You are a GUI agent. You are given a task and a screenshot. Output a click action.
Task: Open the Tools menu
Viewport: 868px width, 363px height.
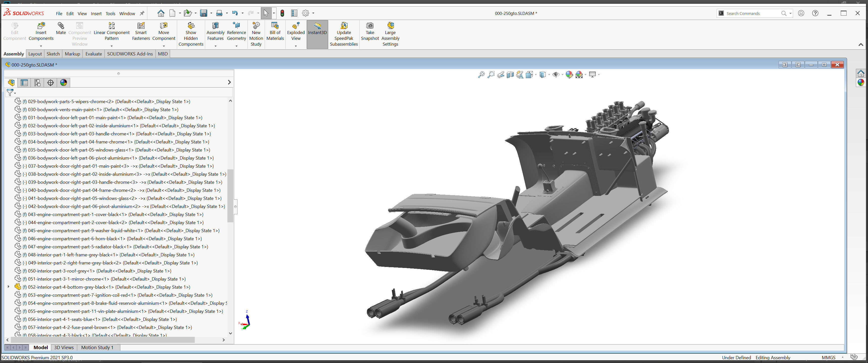point(110,13)
